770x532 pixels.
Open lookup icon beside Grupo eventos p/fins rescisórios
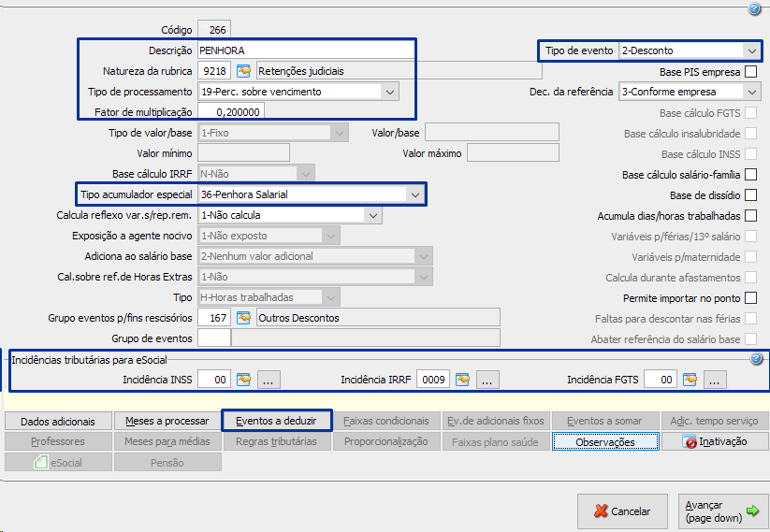click(243, 318)
